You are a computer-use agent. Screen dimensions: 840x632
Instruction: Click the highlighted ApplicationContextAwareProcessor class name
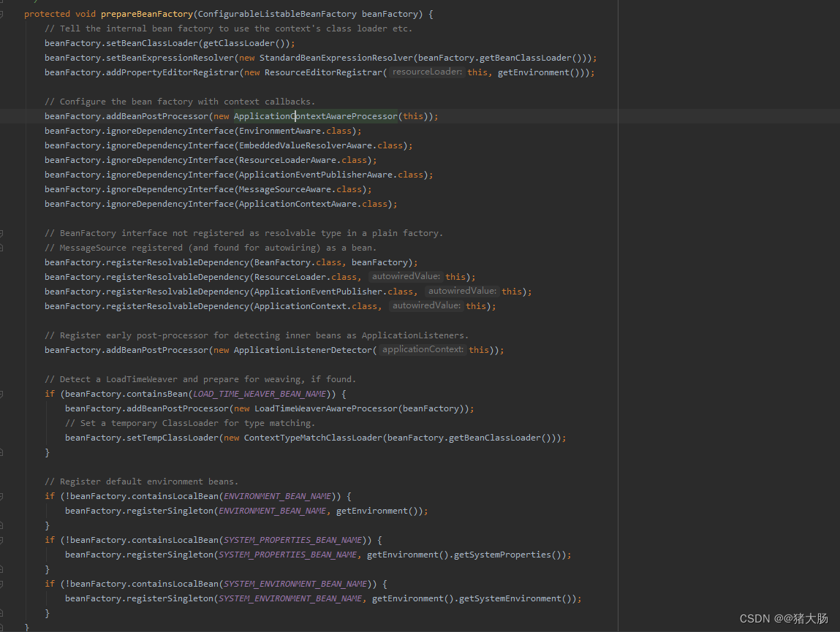(x=316, y=116)
